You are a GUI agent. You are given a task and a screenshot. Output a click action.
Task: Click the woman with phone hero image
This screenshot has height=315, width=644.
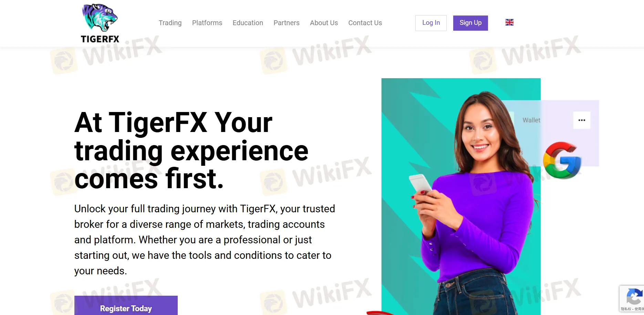(x=461, y=196)
